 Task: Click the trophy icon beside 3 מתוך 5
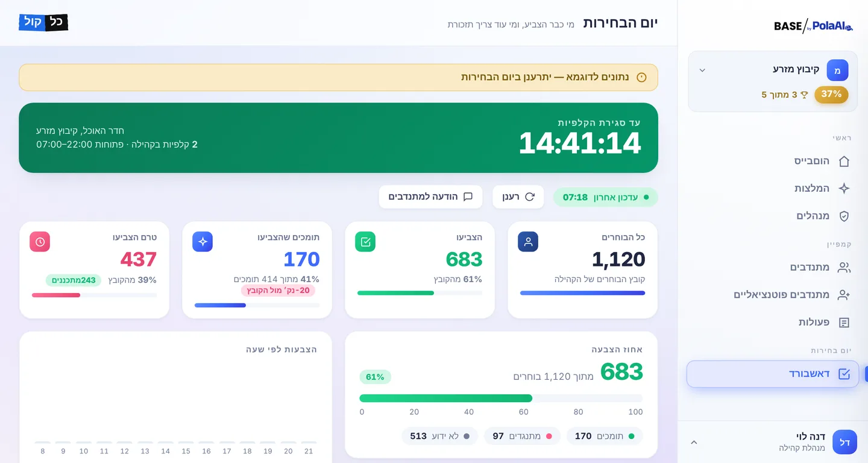click(x=804, y=95)
